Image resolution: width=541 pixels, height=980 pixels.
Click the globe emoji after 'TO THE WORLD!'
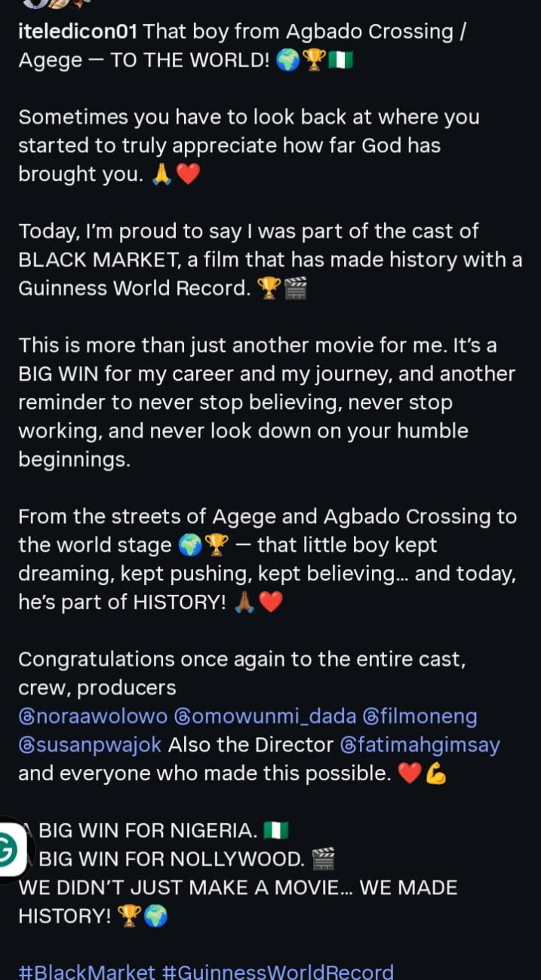tap(287, 61)
